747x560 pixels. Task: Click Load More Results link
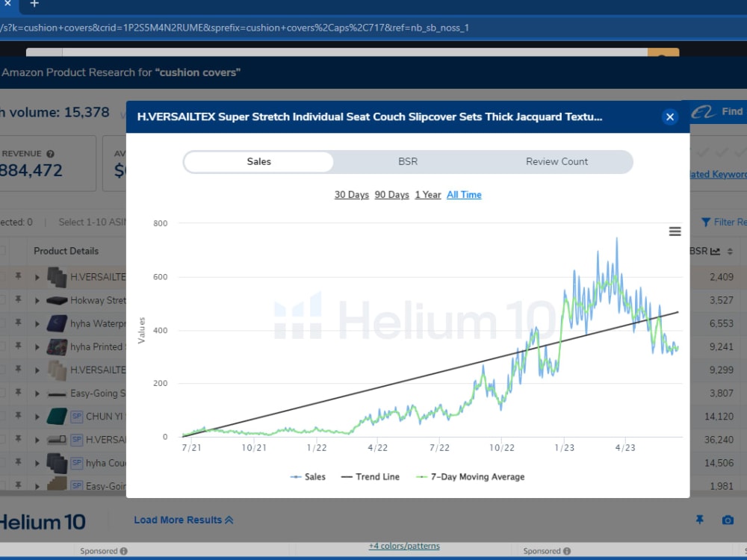click(184, 520)
